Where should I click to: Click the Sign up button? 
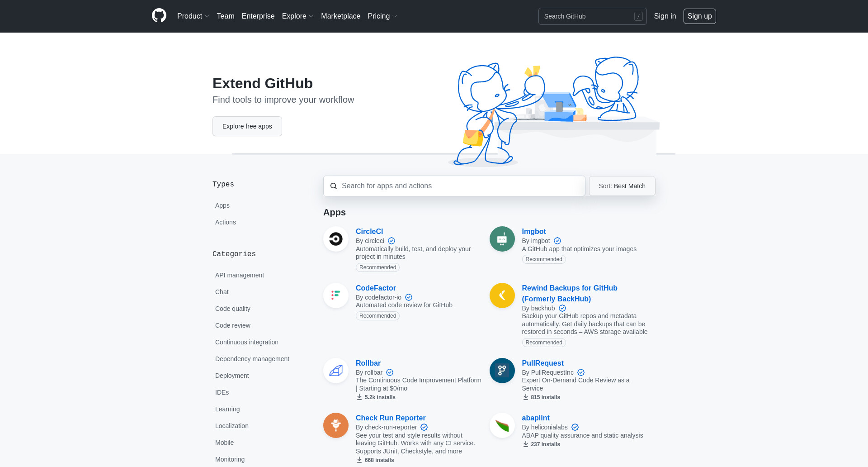click(x=699, y=16)
